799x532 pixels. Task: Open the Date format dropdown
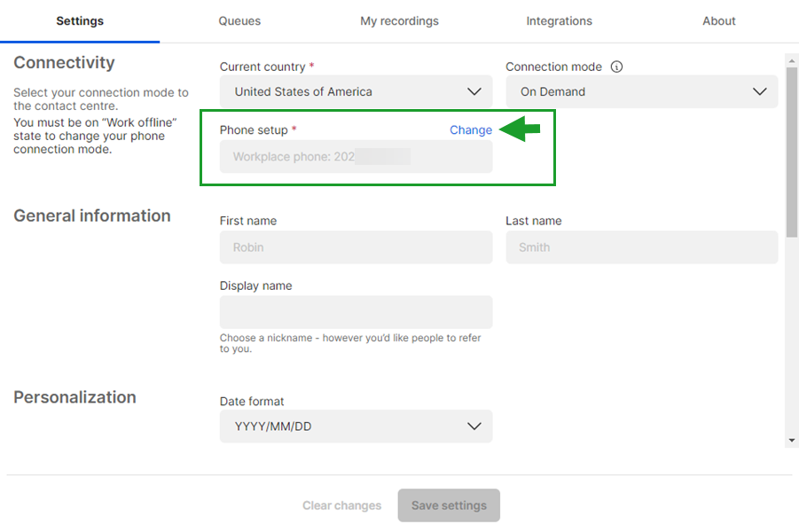[356, 426]
